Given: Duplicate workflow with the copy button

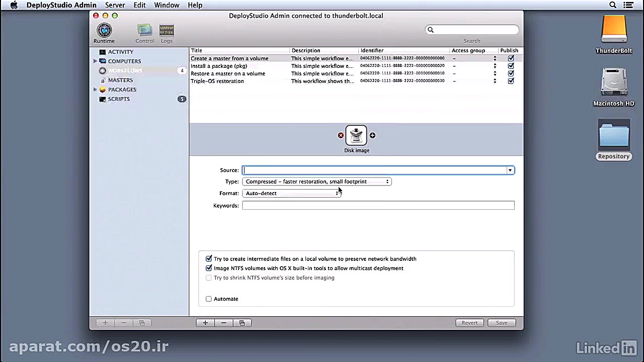Looking at the screenshot, I should (242, 323).
